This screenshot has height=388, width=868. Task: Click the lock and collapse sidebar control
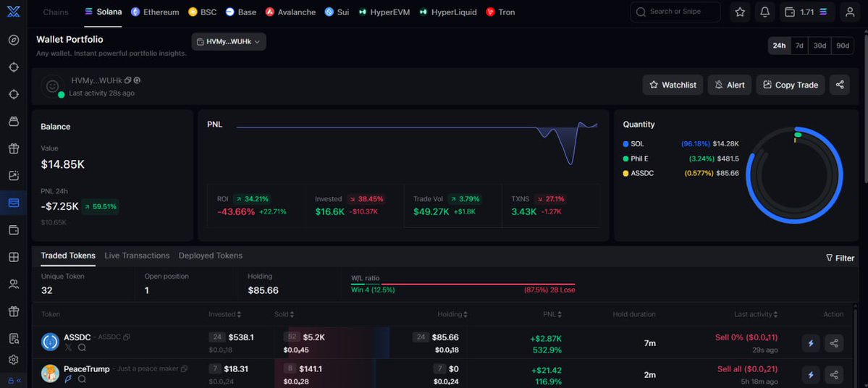pos(14,380)
